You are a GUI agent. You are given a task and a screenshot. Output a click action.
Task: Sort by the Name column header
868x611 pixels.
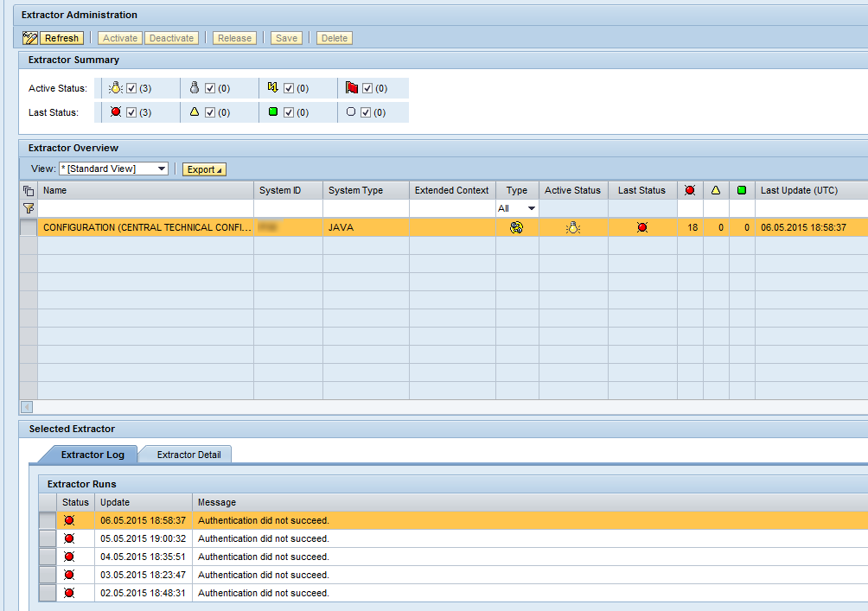tap(145, 190)
